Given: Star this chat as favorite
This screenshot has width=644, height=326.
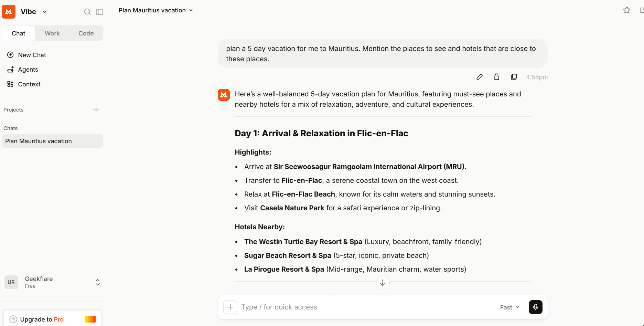Looking at the screenshot, I should pos(627,10).
